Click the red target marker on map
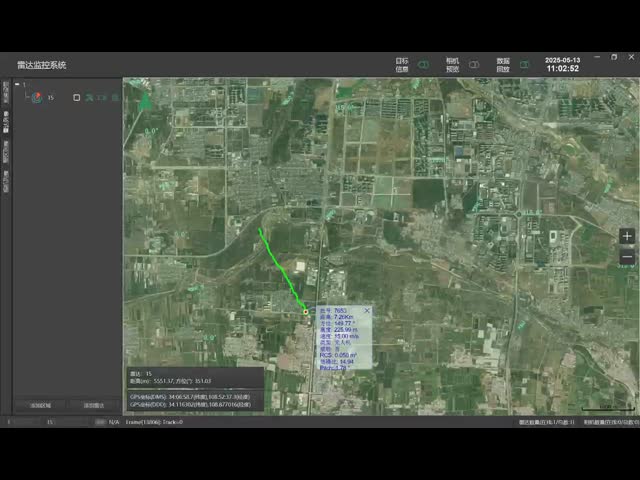This screenshot has width=640, height=480. [306, 312]
